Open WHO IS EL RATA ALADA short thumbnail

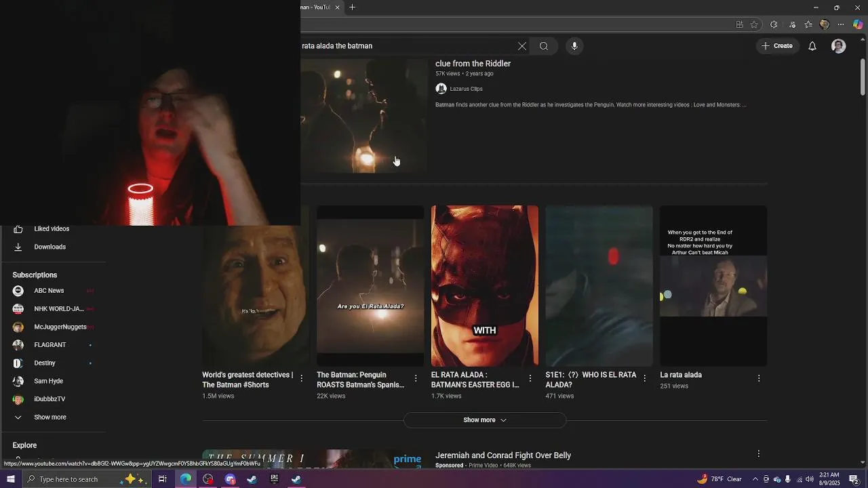click(x=599, y=286)
